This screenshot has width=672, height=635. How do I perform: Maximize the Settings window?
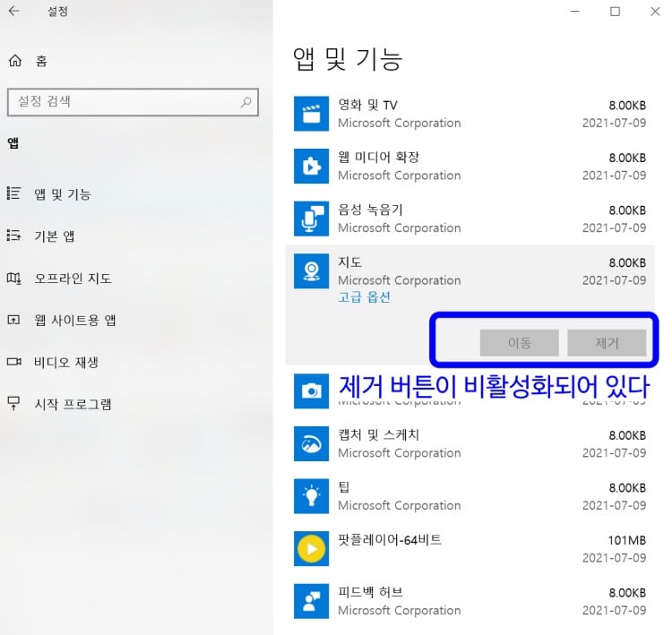click(615, 11)
